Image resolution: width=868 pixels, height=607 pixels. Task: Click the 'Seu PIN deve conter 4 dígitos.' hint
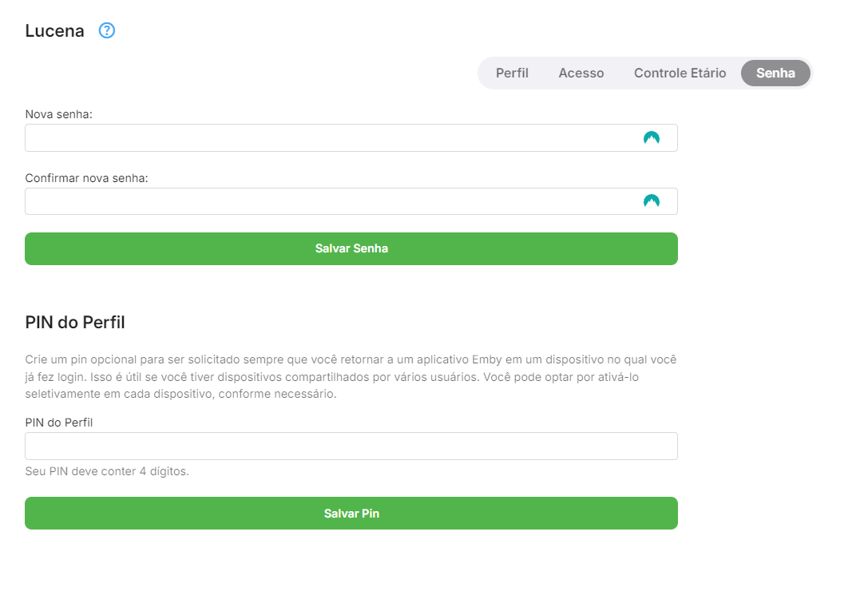(x=107, y=471)
